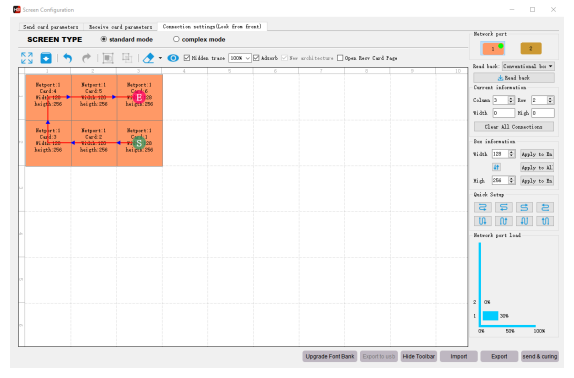Image resolution: width=574 pixels, height=378 pixels.
Task: Click the Screen Configuration app logo icon
Action: pos(16,10)
